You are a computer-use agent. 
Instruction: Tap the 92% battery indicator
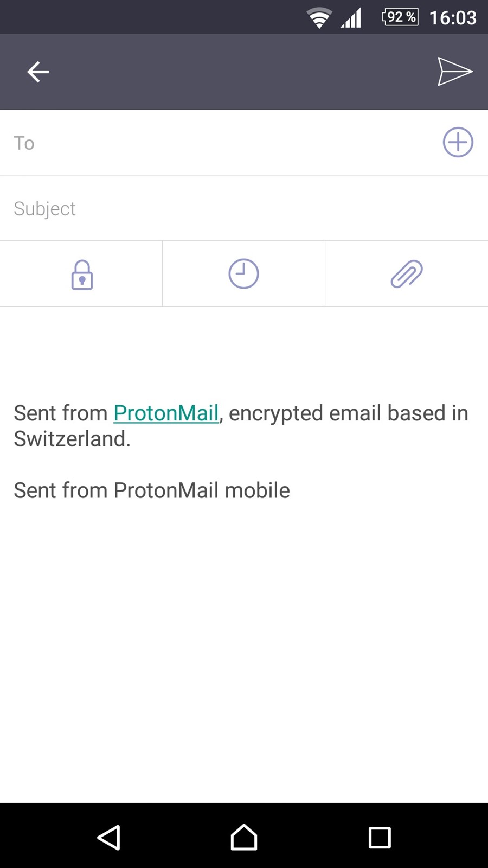pyautogui.click(x=400, y=17)
